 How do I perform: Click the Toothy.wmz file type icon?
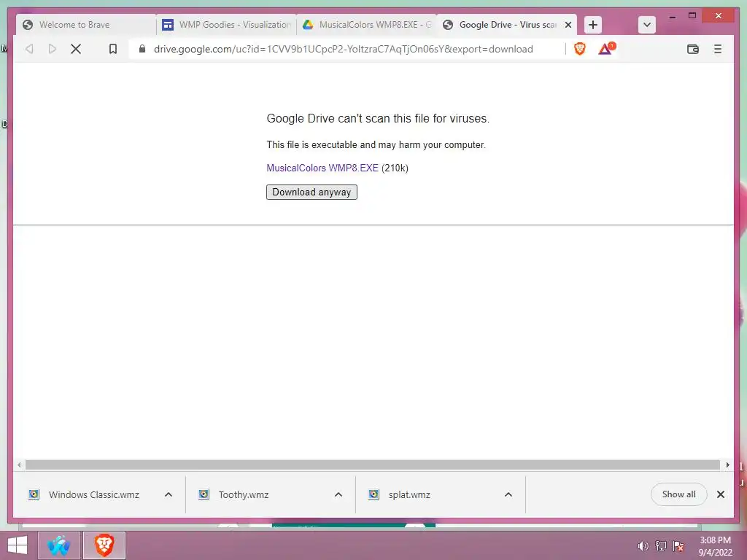point(204,494)
